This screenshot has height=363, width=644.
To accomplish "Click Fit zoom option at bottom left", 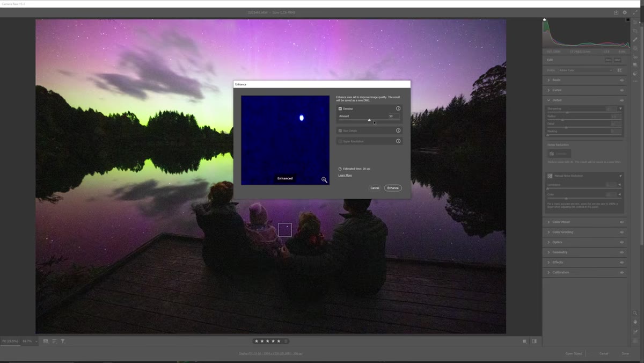I will 11,341.
